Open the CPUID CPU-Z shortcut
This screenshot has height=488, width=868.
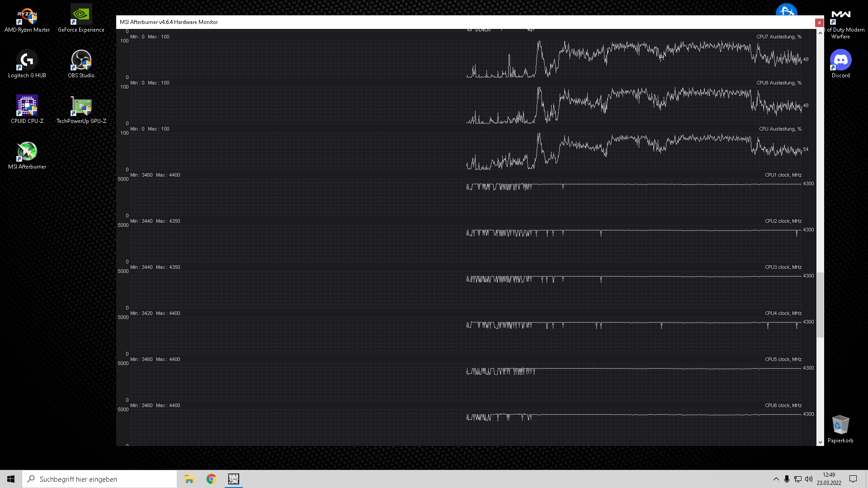coord(27,107)
